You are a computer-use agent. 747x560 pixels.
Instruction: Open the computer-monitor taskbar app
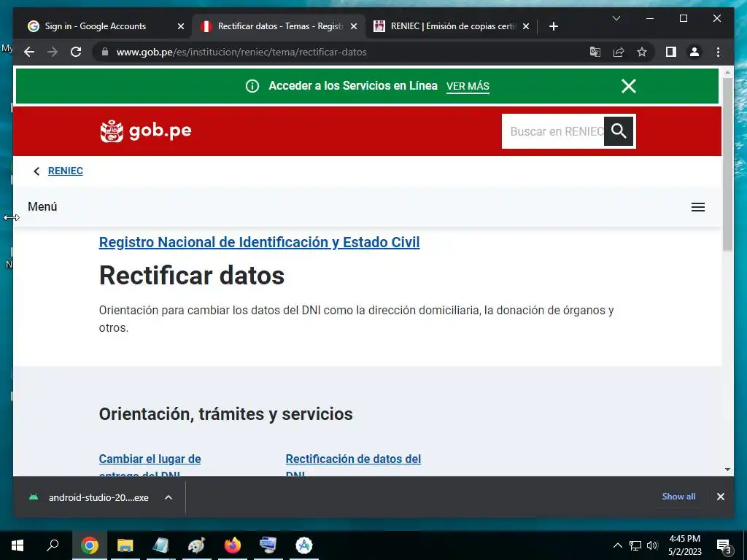tap(268, 545)
